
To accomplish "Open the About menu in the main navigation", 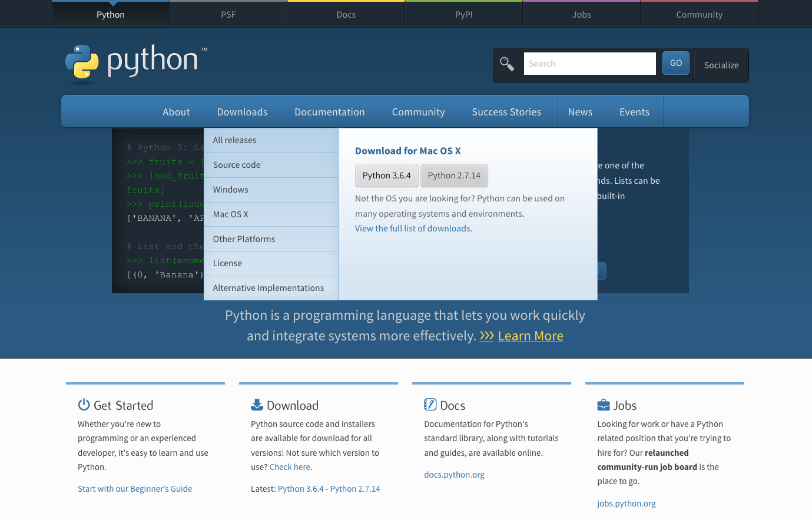I will [177, 112].
